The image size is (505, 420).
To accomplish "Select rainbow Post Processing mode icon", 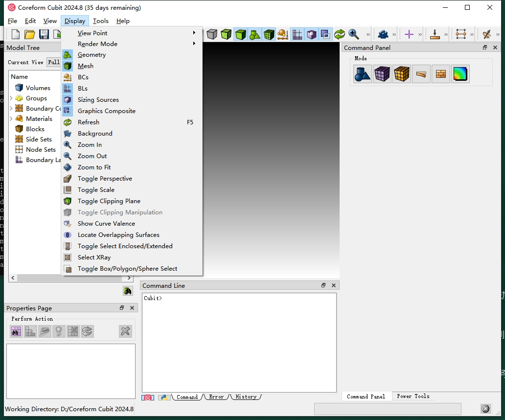I will click(x=460, y=74).
